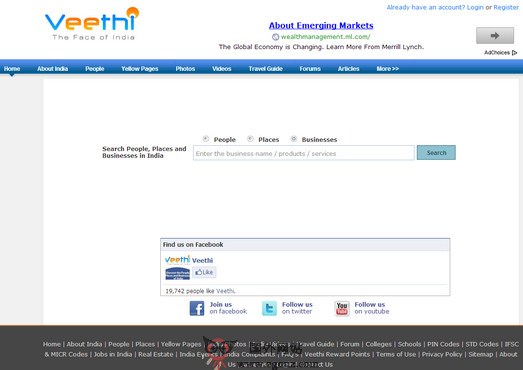The height and width of the screenshot is (370, 523).
Task: Go to About India in navigation bar
Action: (x=53, y=69)
